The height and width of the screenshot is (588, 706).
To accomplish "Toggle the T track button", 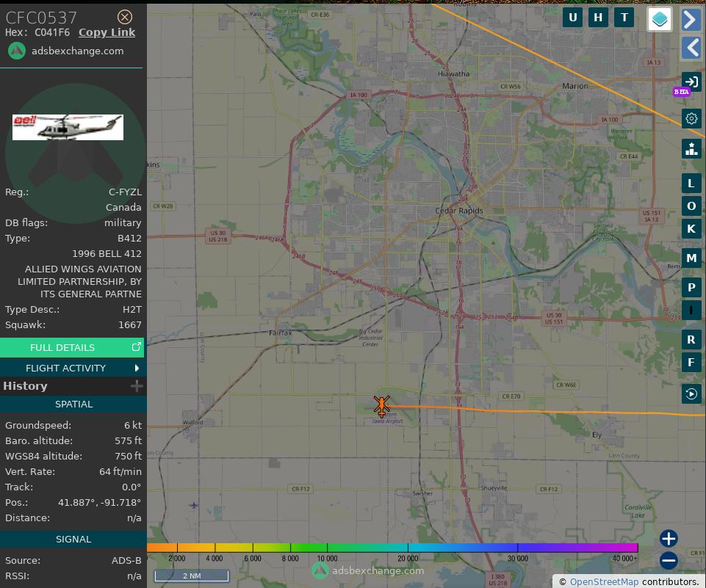I will tap(624, 18).
